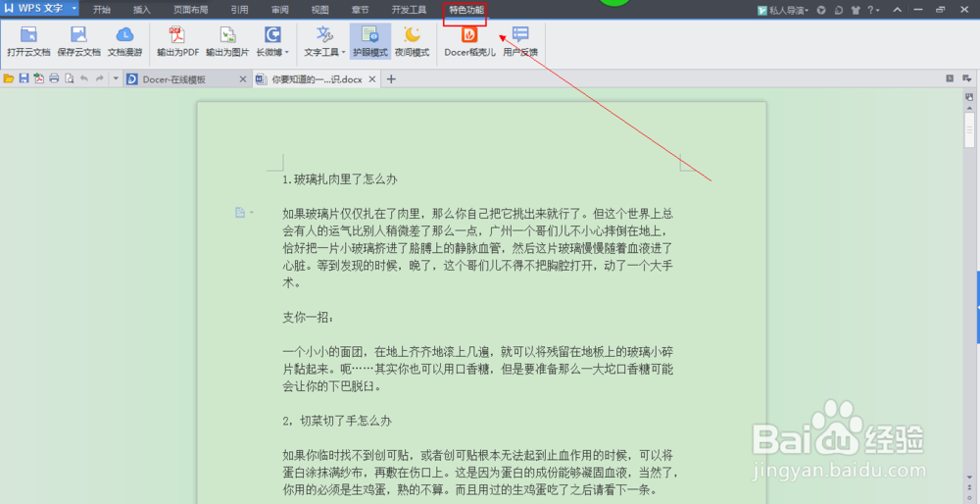Click the vertical scrollbar thumb

pos(969,128)
